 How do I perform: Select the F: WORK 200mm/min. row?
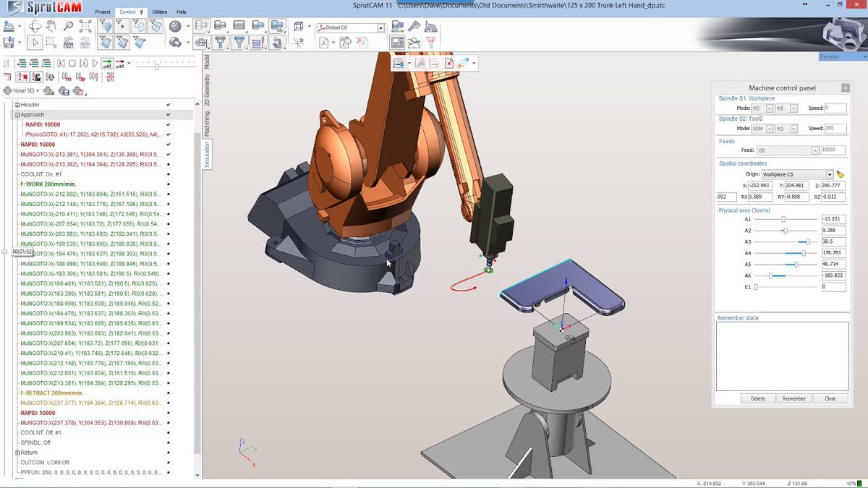(x=49, y=184)
